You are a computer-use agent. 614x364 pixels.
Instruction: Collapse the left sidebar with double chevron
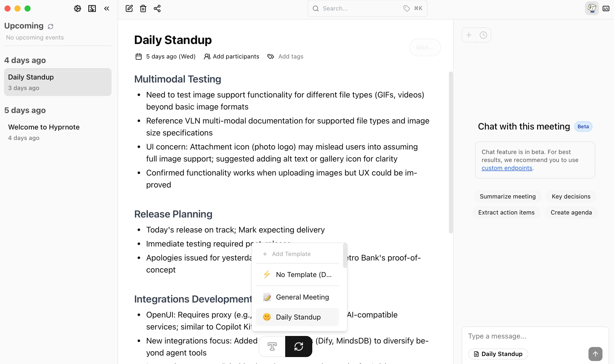[x=107, y=8]
